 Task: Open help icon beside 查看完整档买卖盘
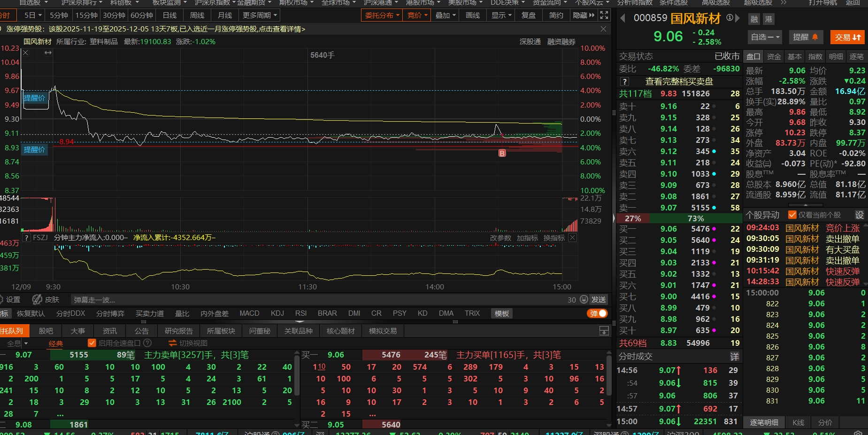pos(624,81)
